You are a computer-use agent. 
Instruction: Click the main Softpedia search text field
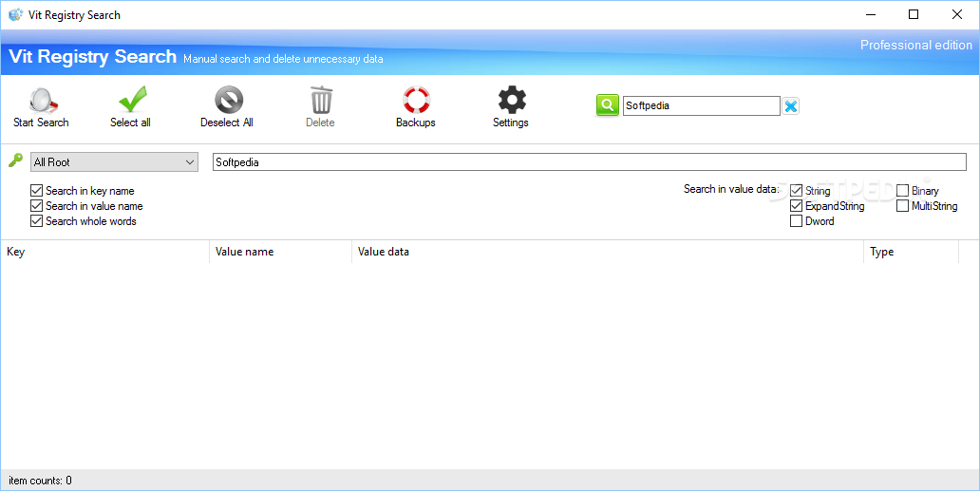[590, 161]
